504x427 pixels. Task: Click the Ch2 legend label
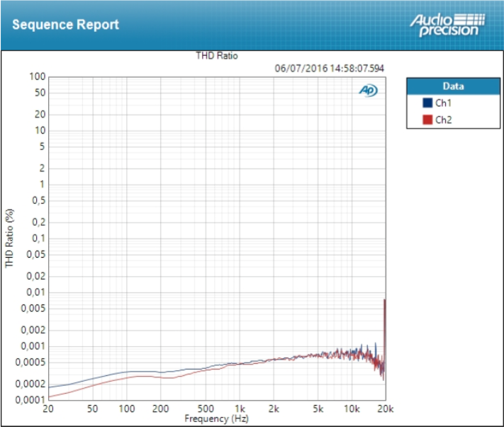point(443,120)
